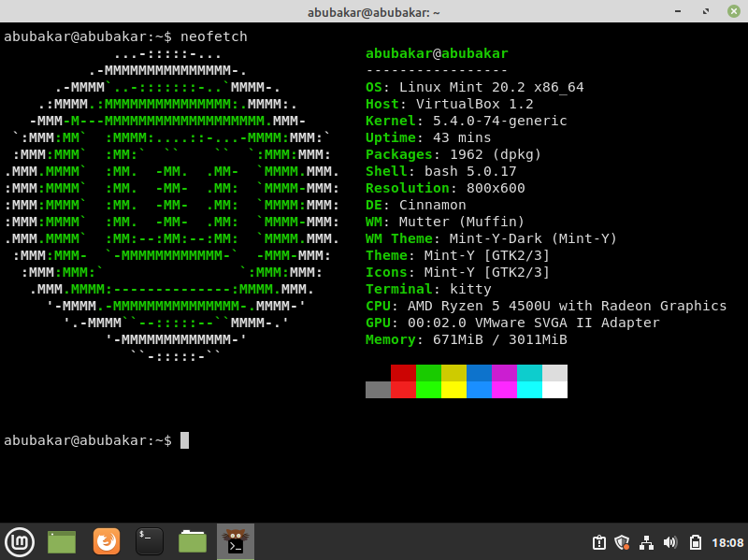Launch GNOME Terminal from the taskbar
Image resolution: width=748 pixels, height=560 pixels.
pos(149,541)
